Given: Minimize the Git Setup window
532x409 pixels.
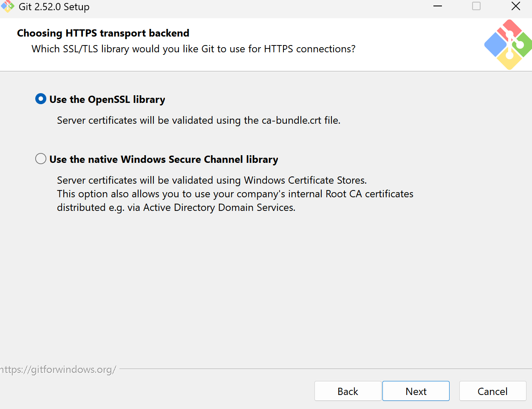Looking at the screenshot, I should click(438, 6).
